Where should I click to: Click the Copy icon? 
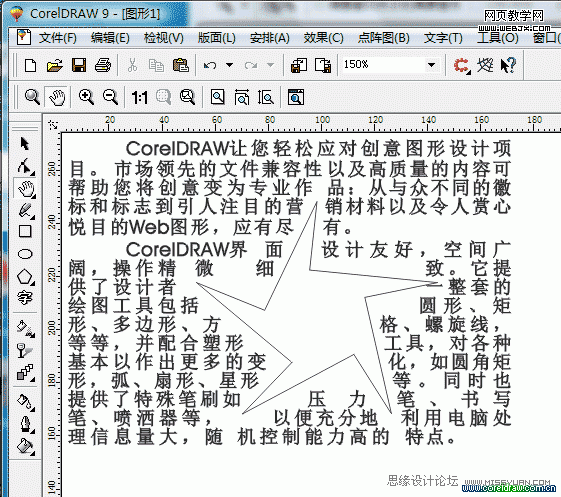pyautogui.click(x=156, y=65)
